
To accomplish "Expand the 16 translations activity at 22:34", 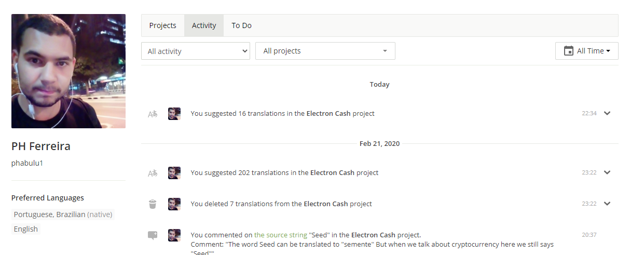I will 607,113.
